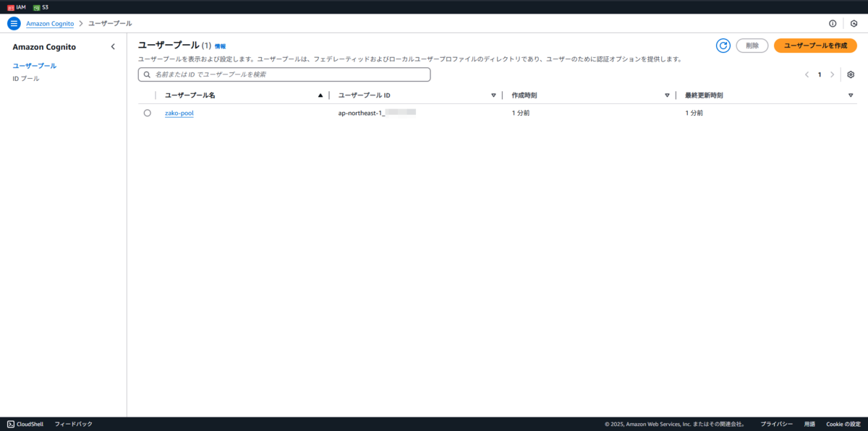Open S3 from the favorites bar
Viewport: 868px width, 431px height.
(40, 7)
